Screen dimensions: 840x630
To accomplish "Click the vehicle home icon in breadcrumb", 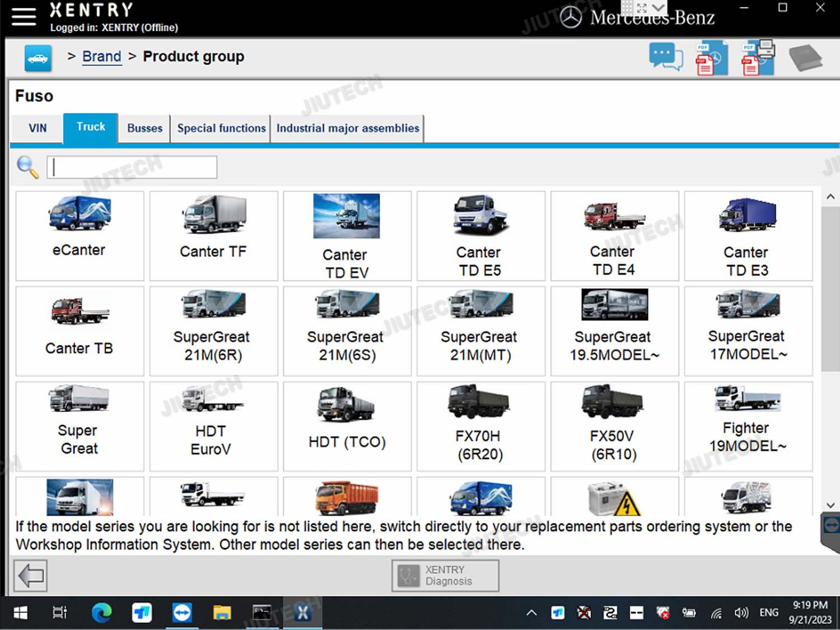I will pyautogui.click(x=38, y=58).
